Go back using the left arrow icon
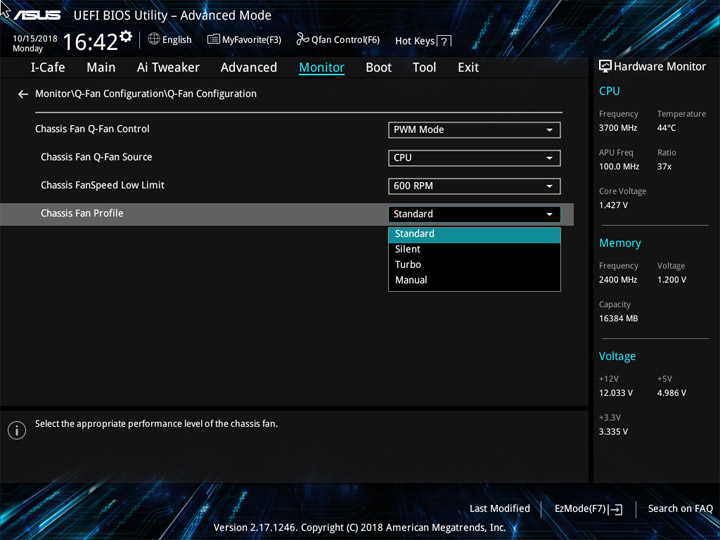Viewport: 720px width, 540px height. (23, 94)
